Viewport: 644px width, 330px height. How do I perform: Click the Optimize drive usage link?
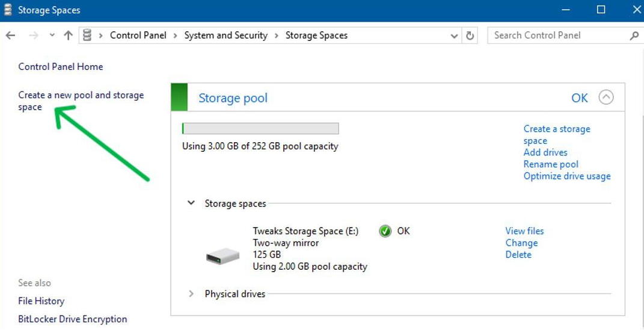pyautogui.click(x=566, y=176)
